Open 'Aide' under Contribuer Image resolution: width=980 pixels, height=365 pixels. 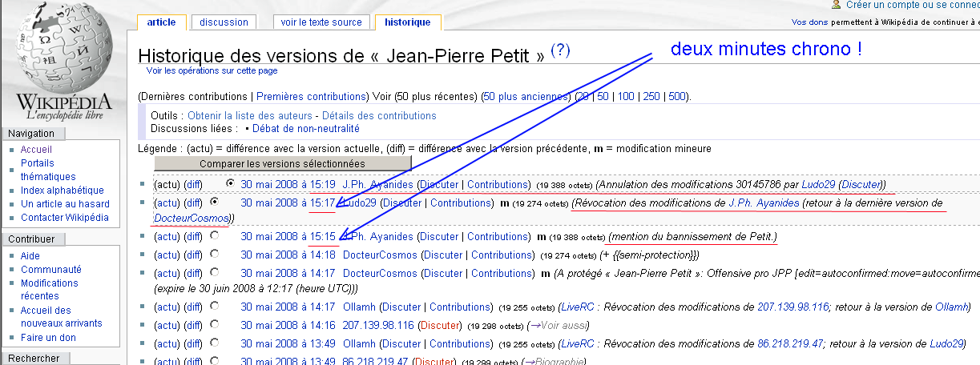30,256
